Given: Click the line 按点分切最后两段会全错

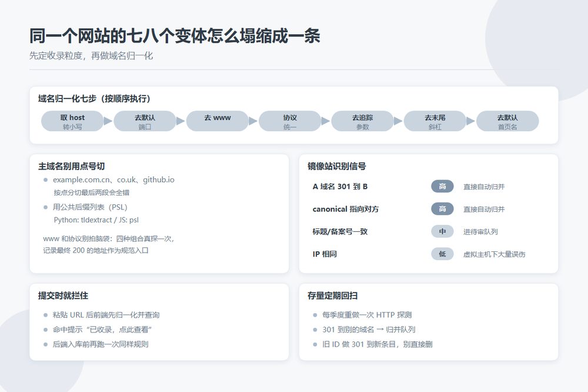Looking at the screenshot, I should (x=92, y=192).
